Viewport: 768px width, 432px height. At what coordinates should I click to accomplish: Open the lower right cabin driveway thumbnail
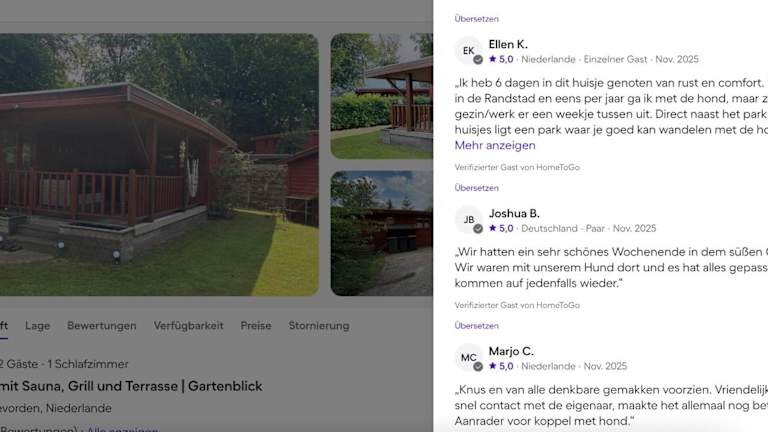tap(382, 233)
